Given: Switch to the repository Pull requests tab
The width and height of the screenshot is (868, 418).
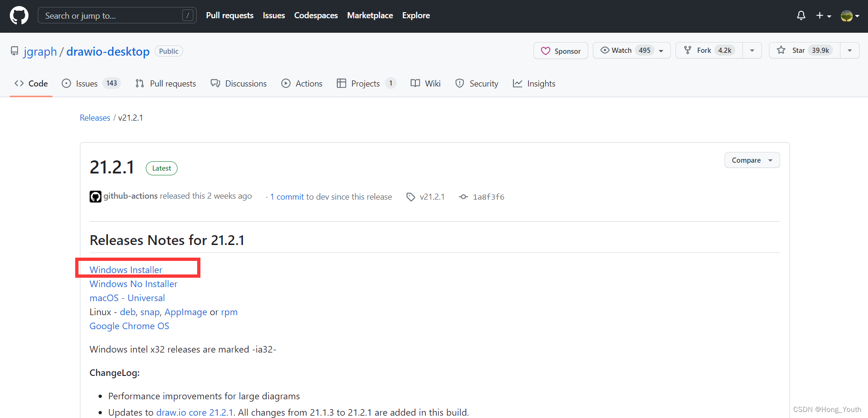Looking at the screenshot, I should 166,83.
